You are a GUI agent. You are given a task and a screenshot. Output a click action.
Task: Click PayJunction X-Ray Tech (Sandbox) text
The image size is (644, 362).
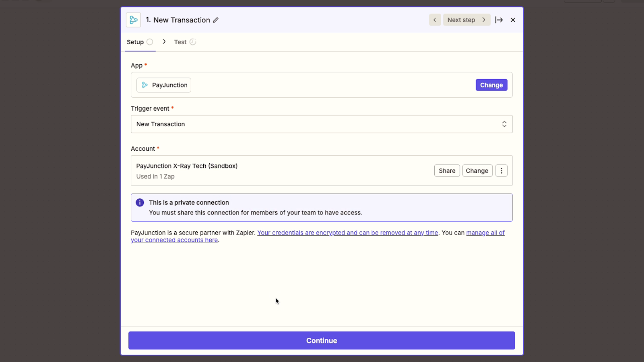(187, 166)
